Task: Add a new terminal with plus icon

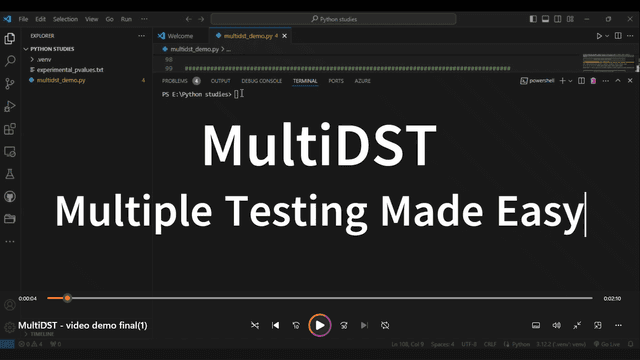Action: point(562,81)
